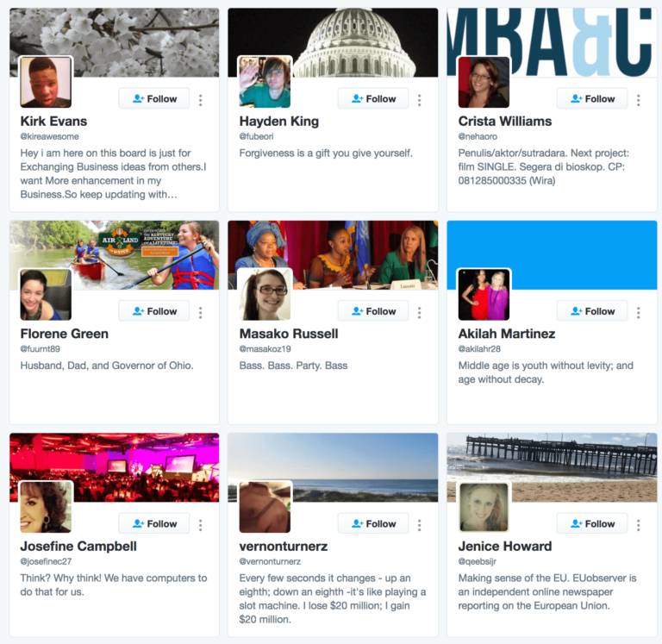
Task: Follow Crista Williams
Action: pyautogui.click(x=592, y=98)
